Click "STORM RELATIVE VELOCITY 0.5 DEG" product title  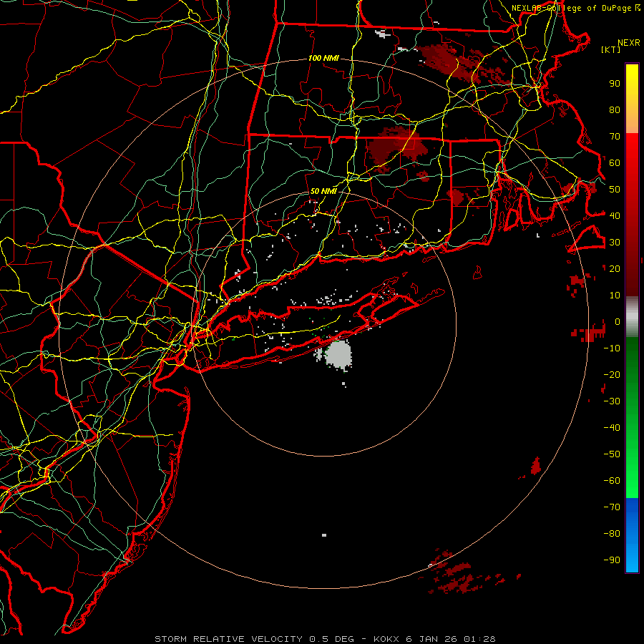254,639
